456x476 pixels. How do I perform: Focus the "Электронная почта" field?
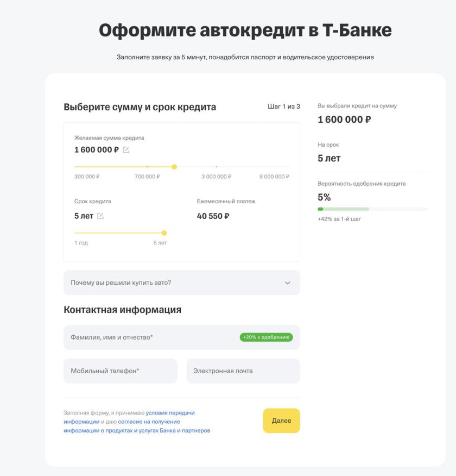coord(243,371)
